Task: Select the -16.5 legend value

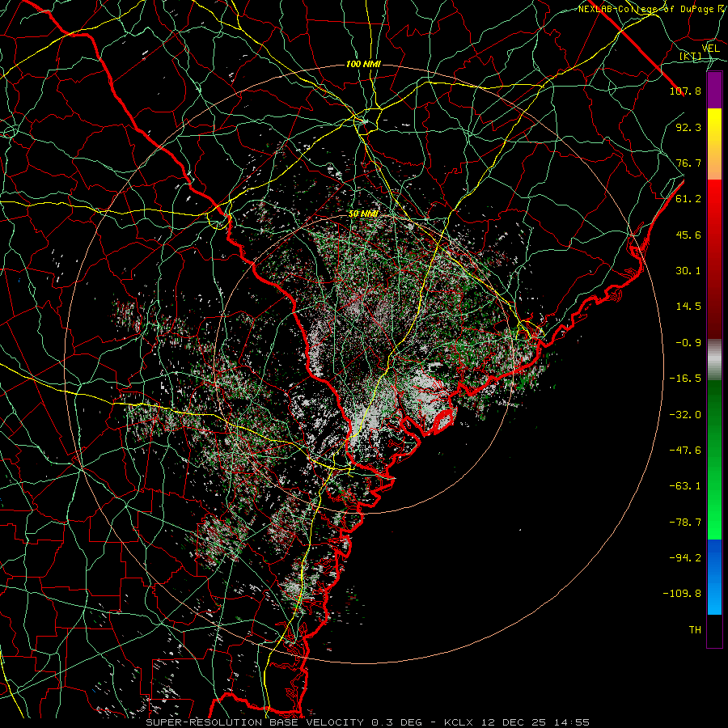Action: (685, 379)
